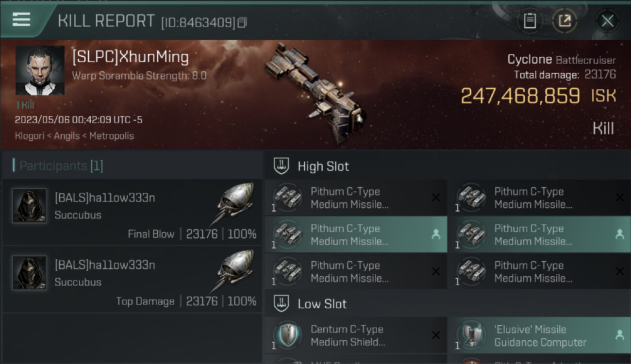Copy the kill report ID
This screenshot has height=364, width=631.
pyautogui.click(x=242, y=22)
